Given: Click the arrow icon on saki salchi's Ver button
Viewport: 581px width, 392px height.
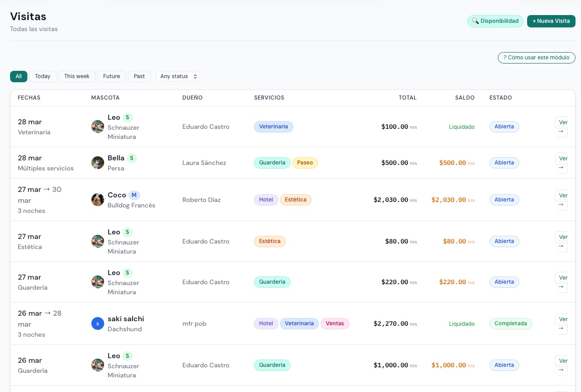Looking at the screenshot, I should click(561, 328).
